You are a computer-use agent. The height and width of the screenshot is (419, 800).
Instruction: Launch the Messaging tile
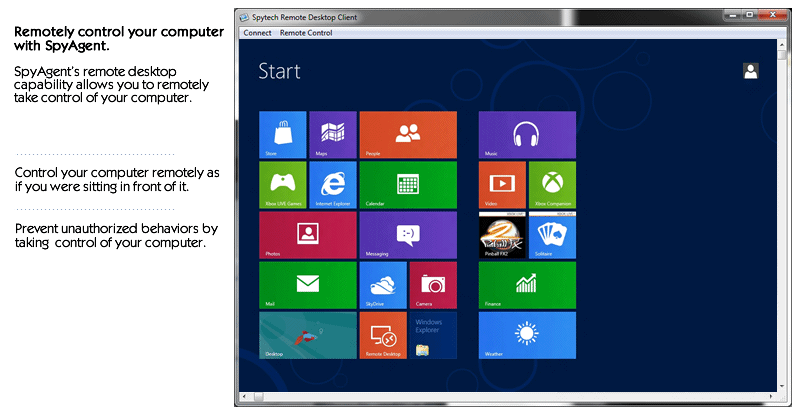click(x=408, y=235)
